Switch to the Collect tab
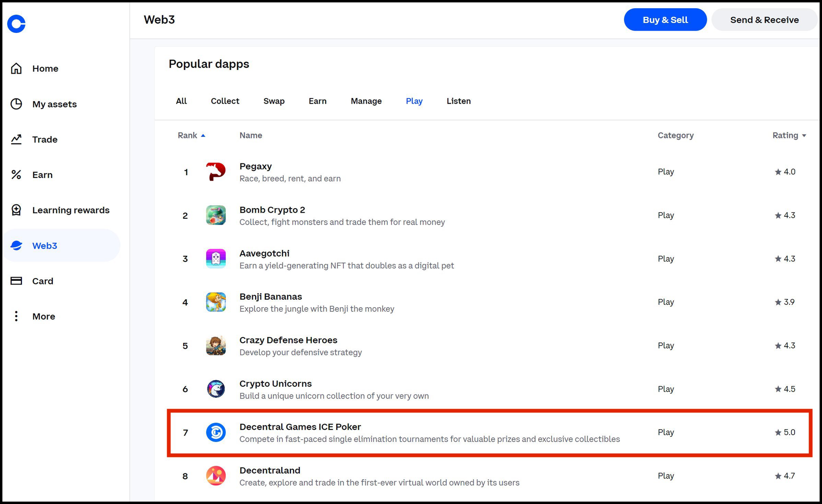Screen dimensions: 822x504 pyautogui.click(x=225, y=101)
